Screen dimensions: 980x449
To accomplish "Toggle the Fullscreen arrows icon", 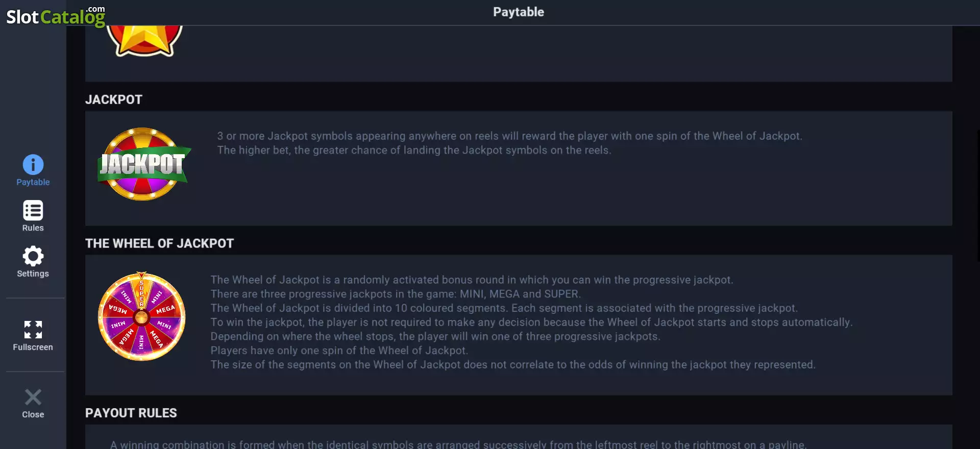I will 33,330.
